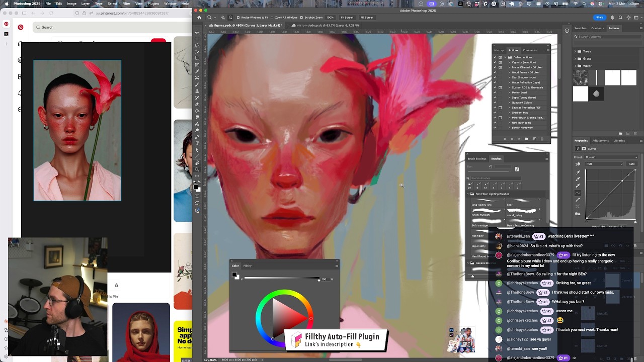Select the Frame tool

197,65
